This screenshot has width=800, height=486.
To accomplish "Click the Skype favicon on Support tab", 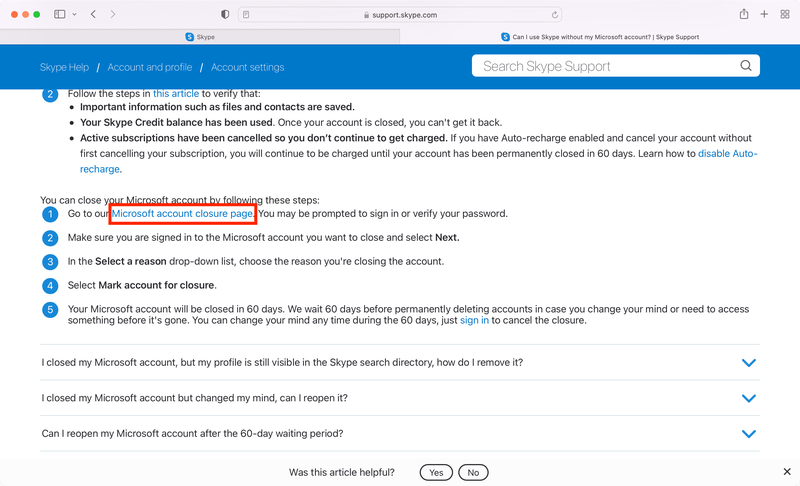I will click(x=506, y=37).
